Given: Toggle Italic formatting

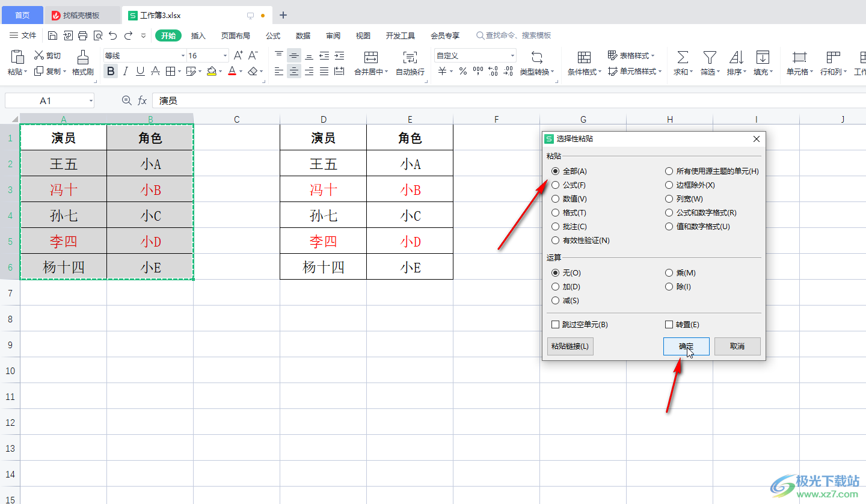Looking at the screenshot, I should (125, 72).
